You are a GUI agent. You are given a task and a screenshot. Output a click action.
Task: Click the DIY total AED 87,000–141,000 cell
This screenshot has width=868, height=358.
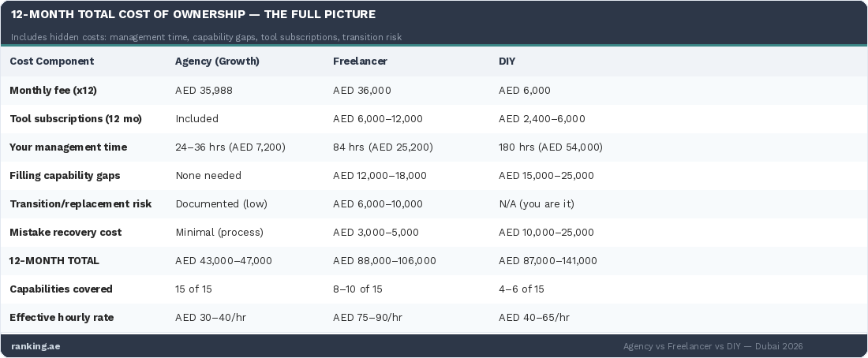tap(548, 261)
